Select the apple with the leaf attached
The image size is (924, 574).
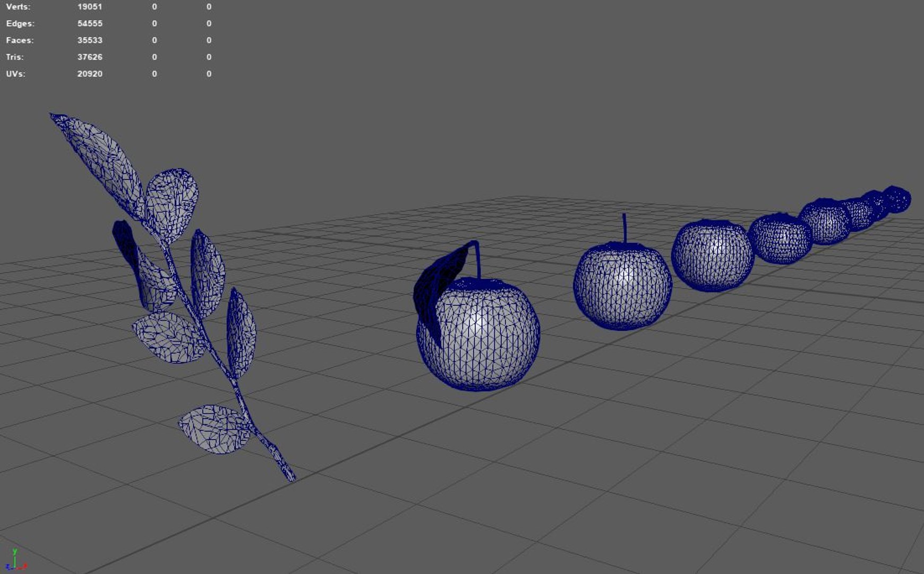476,316
